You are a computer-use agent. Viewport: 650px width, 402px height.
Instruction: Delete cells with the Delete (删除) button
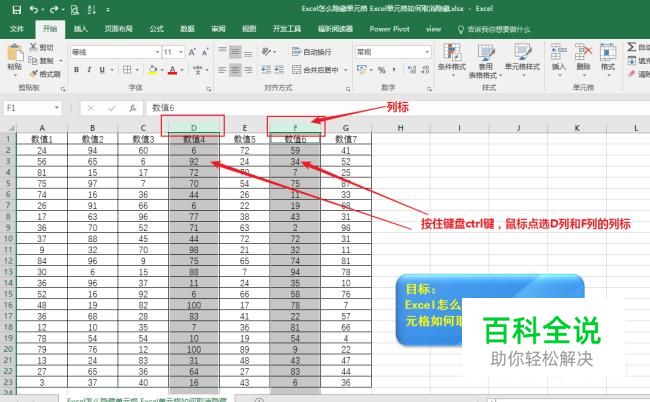pos(583,60)
